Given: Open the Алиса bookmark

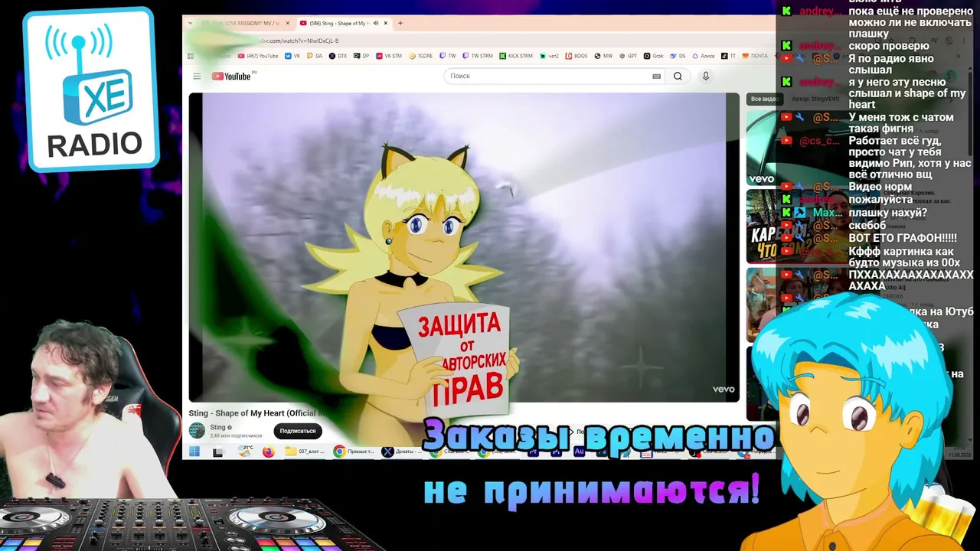Looking at the screenshot, I should pos(704,56).
